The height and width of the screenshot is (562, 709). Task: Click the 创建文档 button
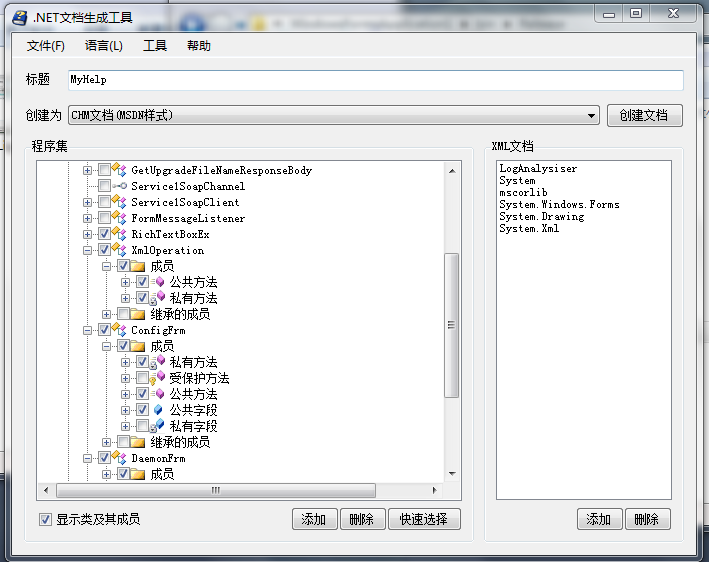coord(644,115)
